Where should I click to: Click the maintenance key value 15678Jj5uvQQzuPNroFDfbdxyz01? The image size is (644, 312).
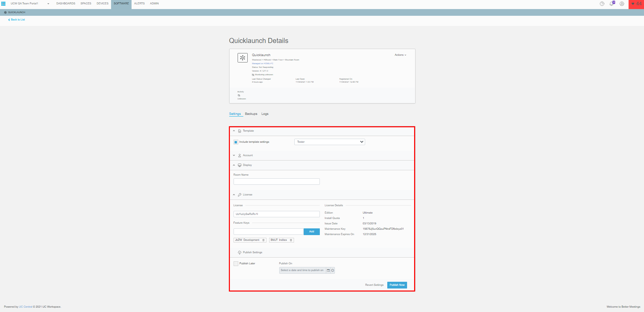[383, 229]
